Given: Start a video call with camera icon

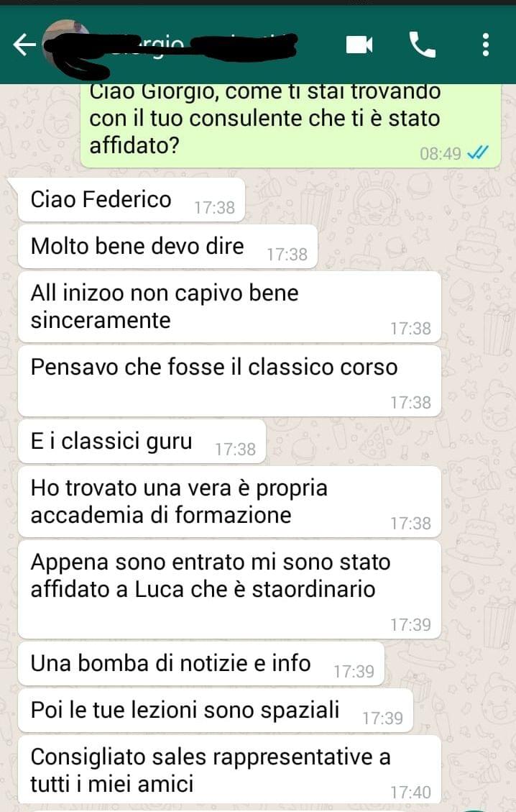Looking at the screenshot, I should pos(359,45).
